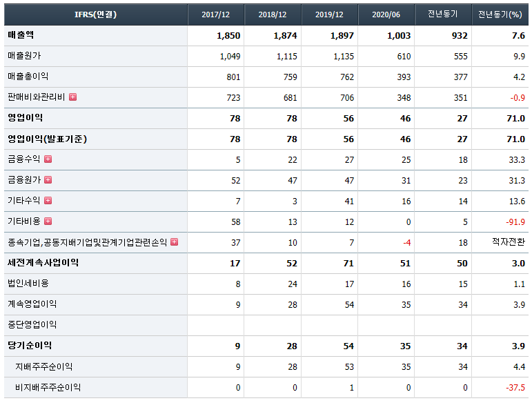The image size is (532, 403).
Task: Click the 매출원가 2018/12 value 1,115
Action: (x=287, y=57)
